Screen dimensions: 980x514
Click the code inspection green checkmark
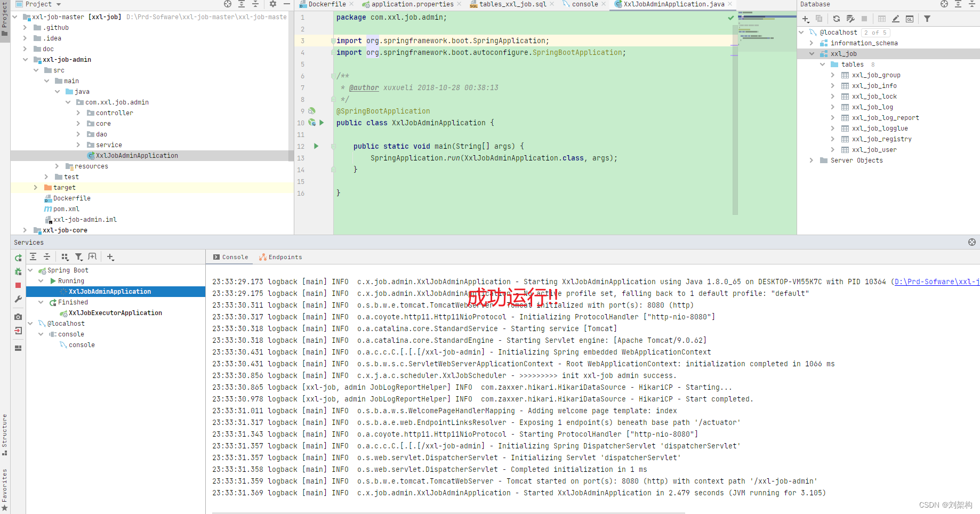tap(731, 18)
